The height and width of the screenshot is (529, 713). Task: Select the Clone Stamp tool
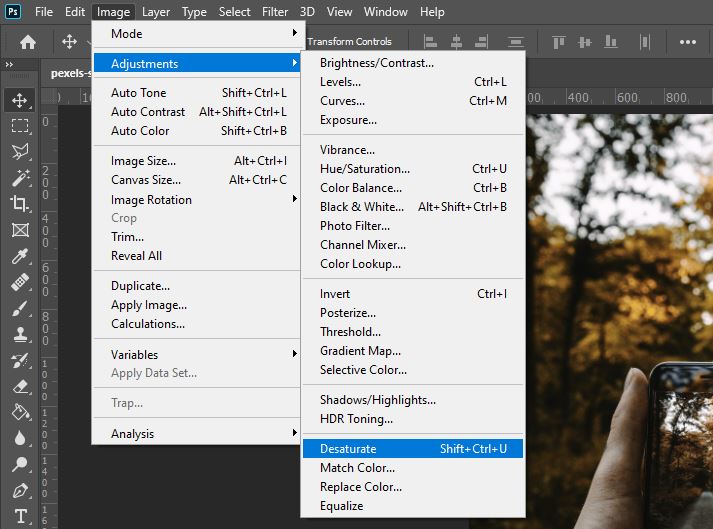[20, 334]
